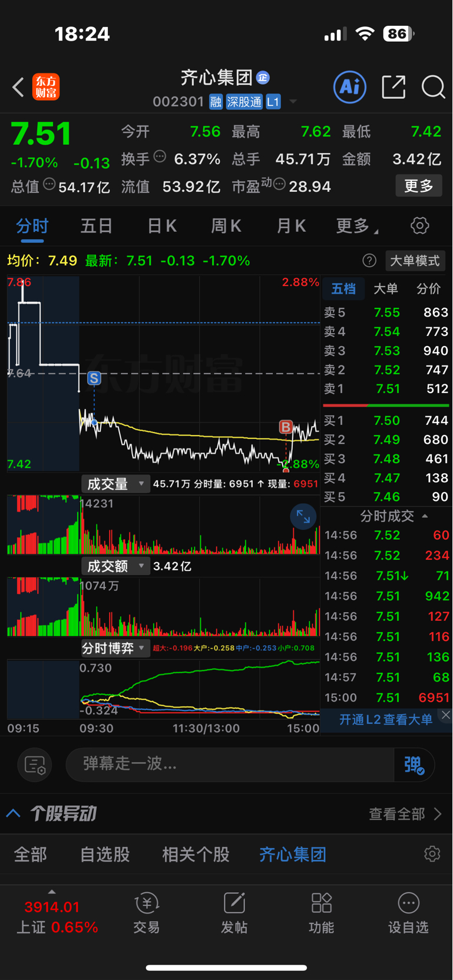Open 查看全部 link
Image resolution: width=453 pixels, height=980 pixels.
[405, 814]
